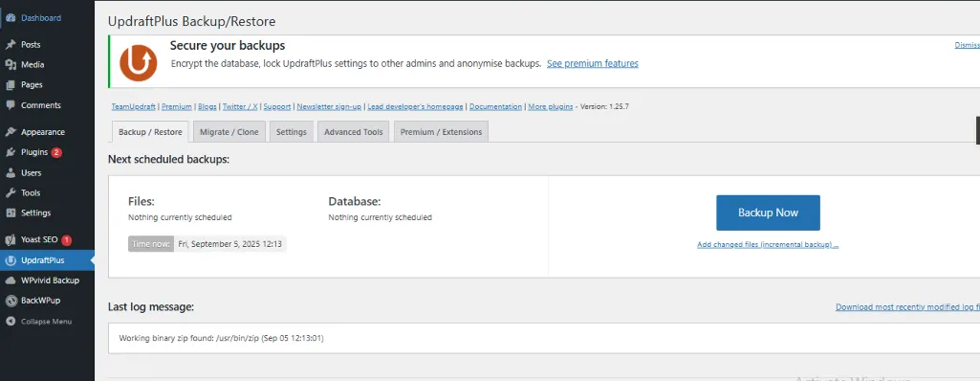Click Download most recently modified log file
This screenshot has height=381, width=980.
click(907, 307)
